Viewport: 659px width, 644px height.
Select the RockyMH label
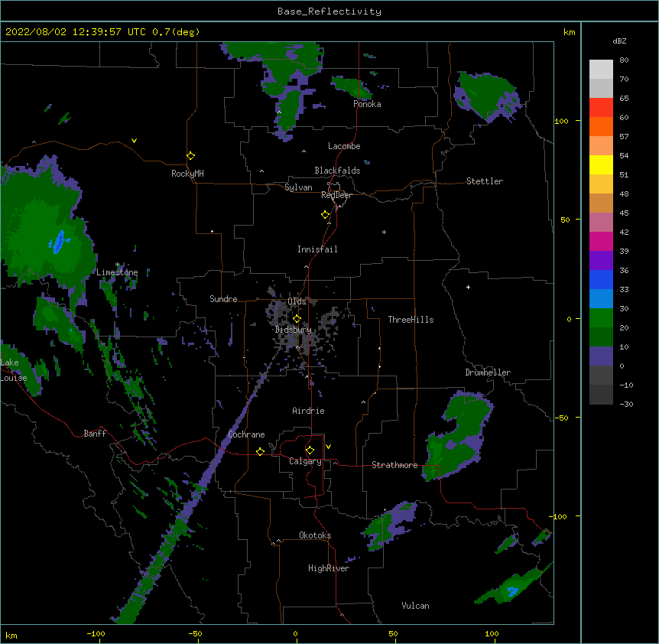187,174
